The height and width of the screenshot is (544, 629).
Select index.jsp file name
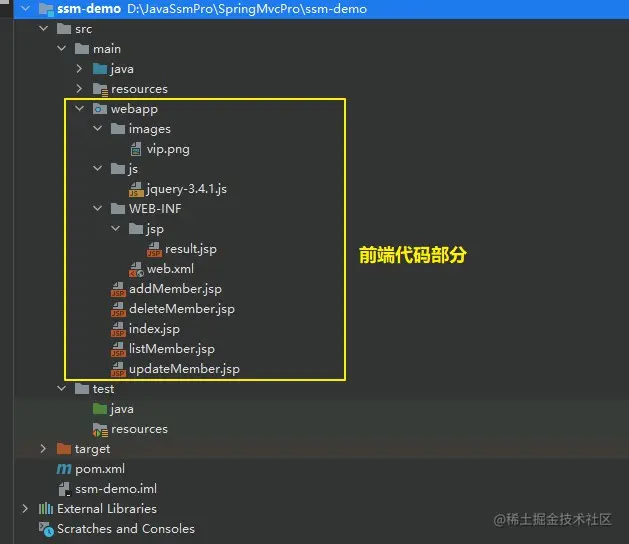point(154,329)
